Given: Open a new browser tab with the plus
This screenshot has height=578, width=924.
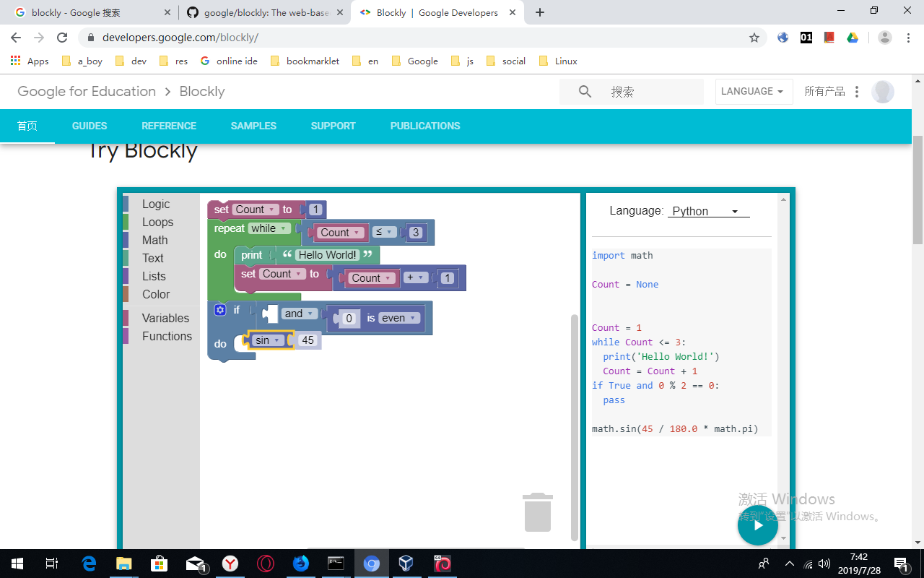Looking at the screenshot, I should (540, 12).
